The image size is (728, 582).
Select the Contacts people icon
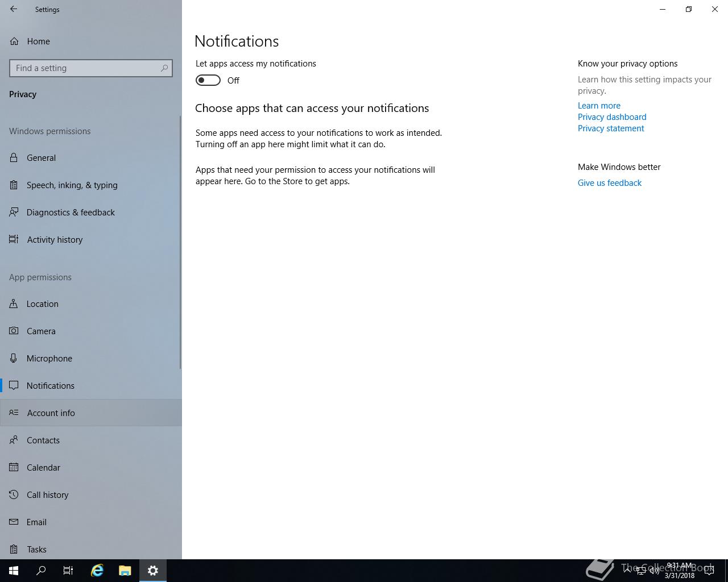pyautogui.click(x=14, y=440)
